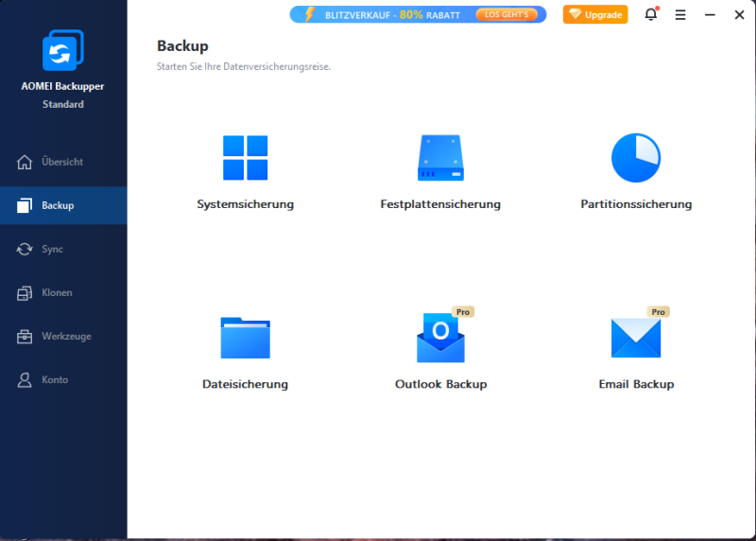Click the orange Upgrade button
This screenshot has height=541, width=756.
click(595, 14)
